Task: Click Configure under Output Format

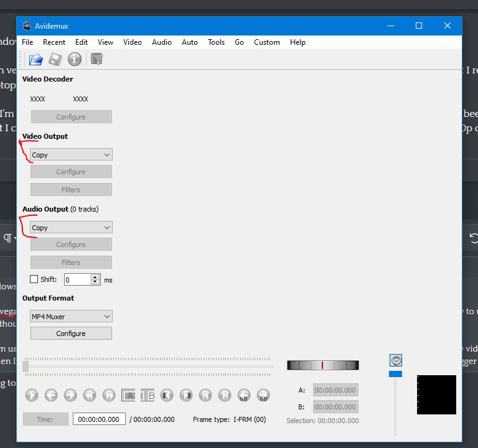Action: point(71,334)
